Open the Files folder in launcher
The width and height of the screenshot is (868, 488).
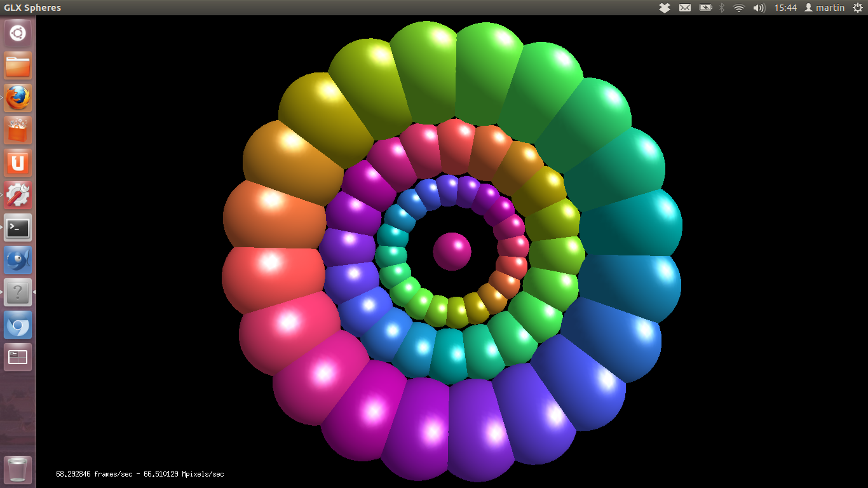click(18, 65)
